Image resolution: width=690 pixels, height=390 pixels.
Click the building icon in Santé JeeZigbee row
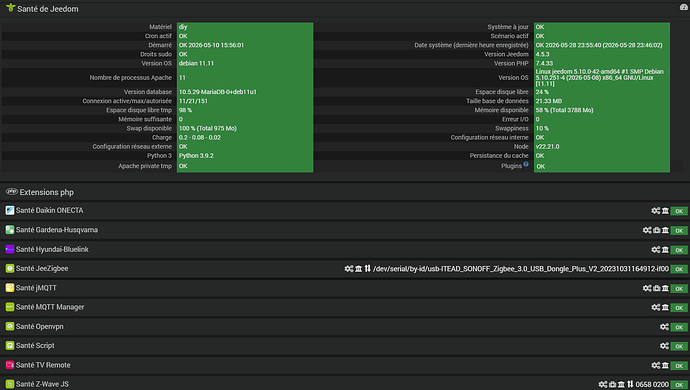(x=359, y=269)
